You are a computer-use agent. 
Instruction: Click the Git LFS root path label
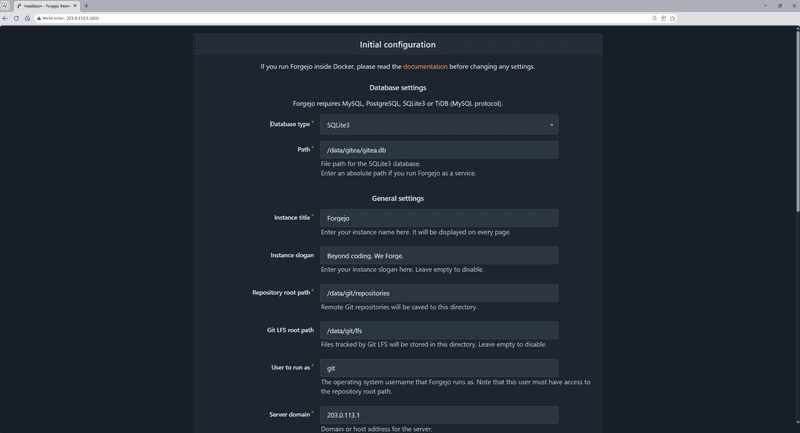pyautogui.click(x=290, y=330)
